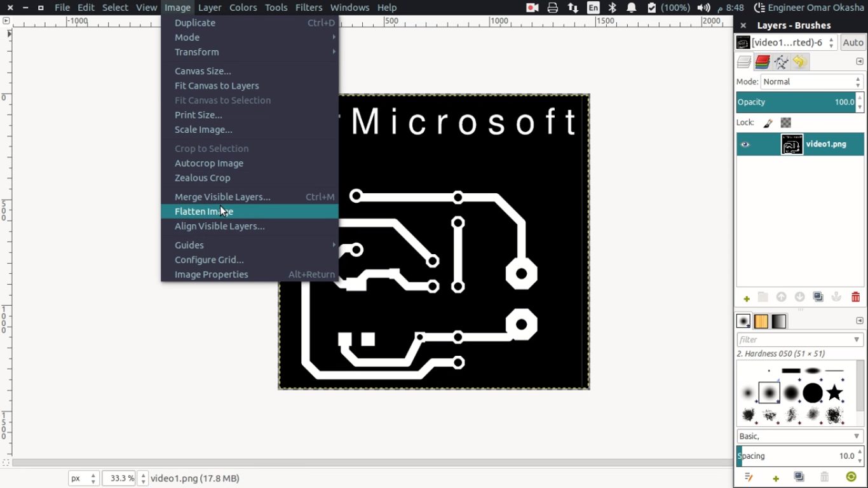The width and height of the screenshot is (868, 488).
Task: Expand the Guides submenu
Action: pyautogui.click(x=250, y=245)
